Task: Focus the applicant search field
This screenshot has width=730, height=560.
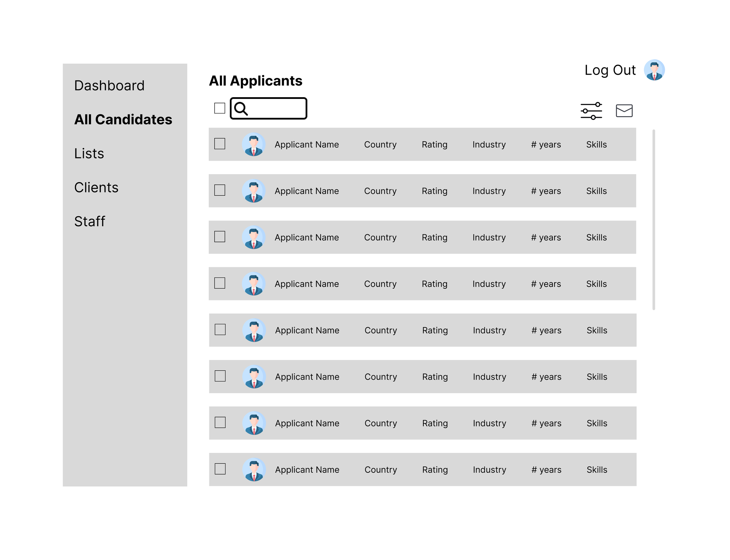Action: pos(276,109)
